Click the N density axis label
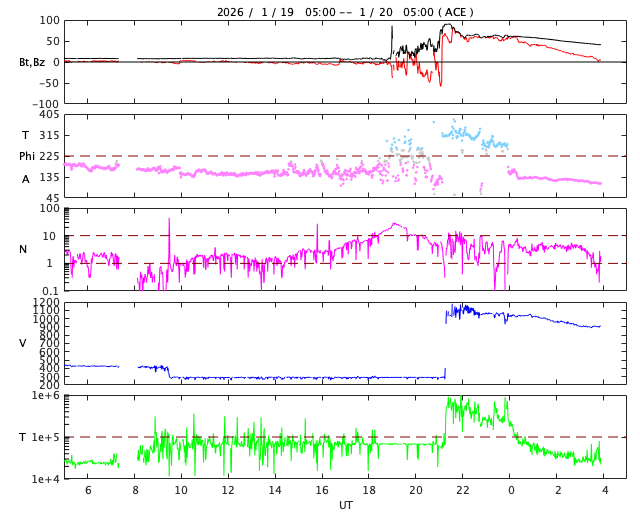 [x=23, y=249]
